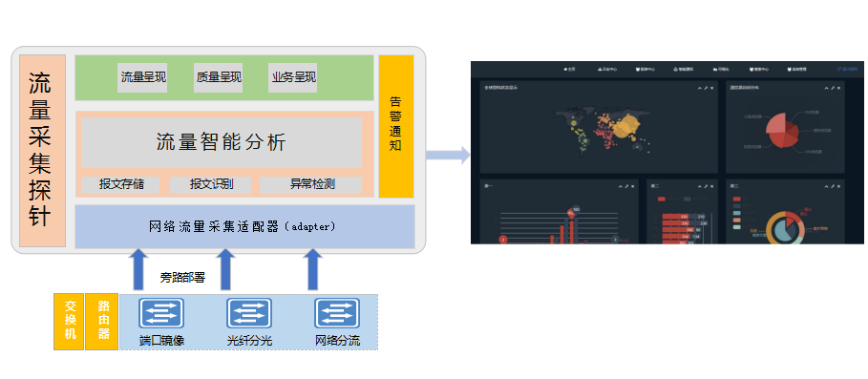Open wrench settings on world map panel
This screenshot has height=379, width=868.
(x=706, y=88)
